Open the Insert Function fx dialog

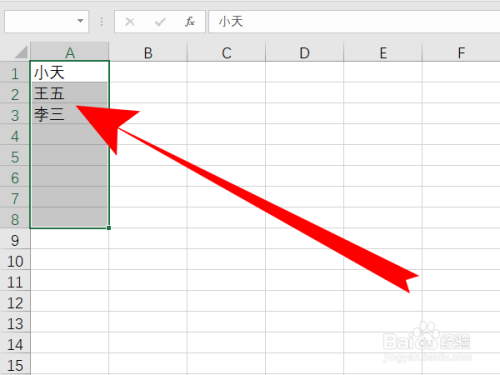[190, 22]
